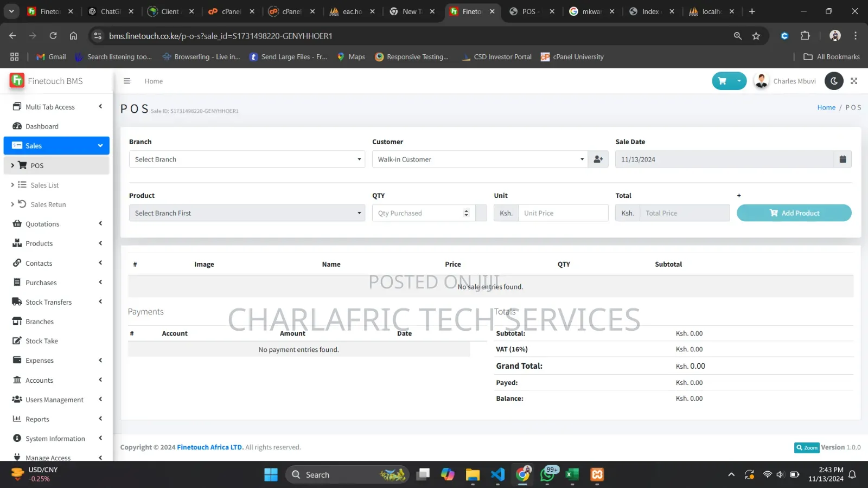Screen dimensions: 868x488
Task: Click Finetouch Africa LTD footer link
Action: 210,447
